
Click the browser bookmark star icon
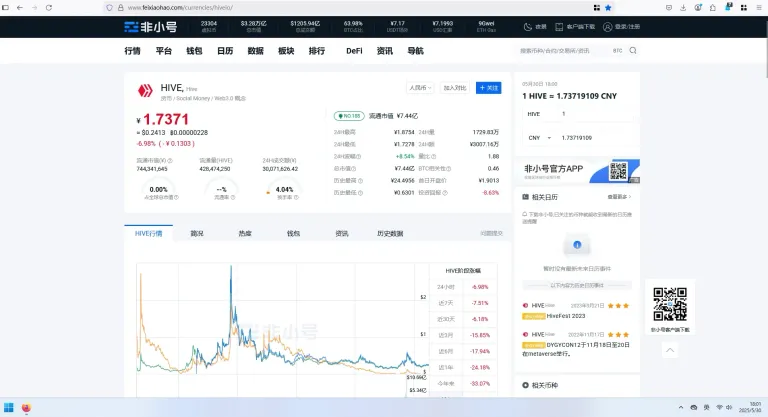[x=608, y=8]
